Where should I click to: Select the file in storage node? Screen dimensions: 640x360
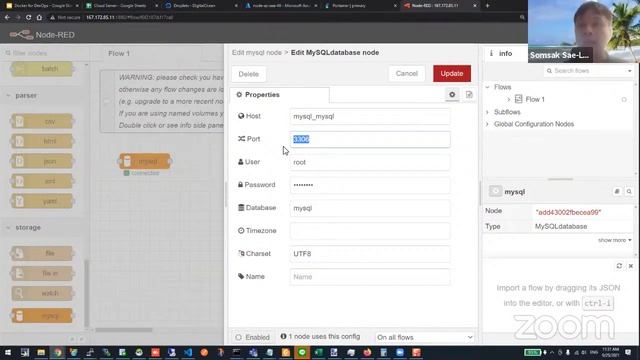[x=42, y=273]
